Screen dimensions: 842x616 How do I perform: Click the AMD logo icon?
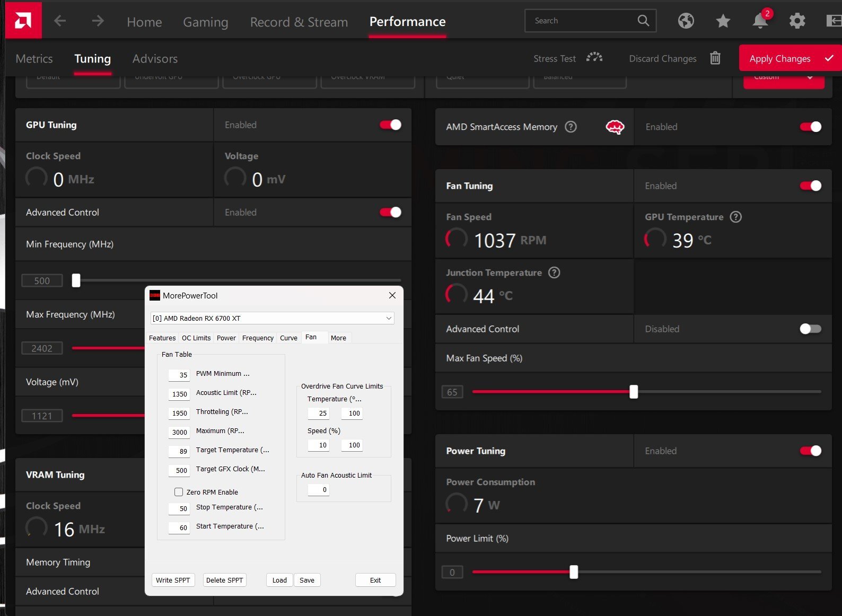23,20
